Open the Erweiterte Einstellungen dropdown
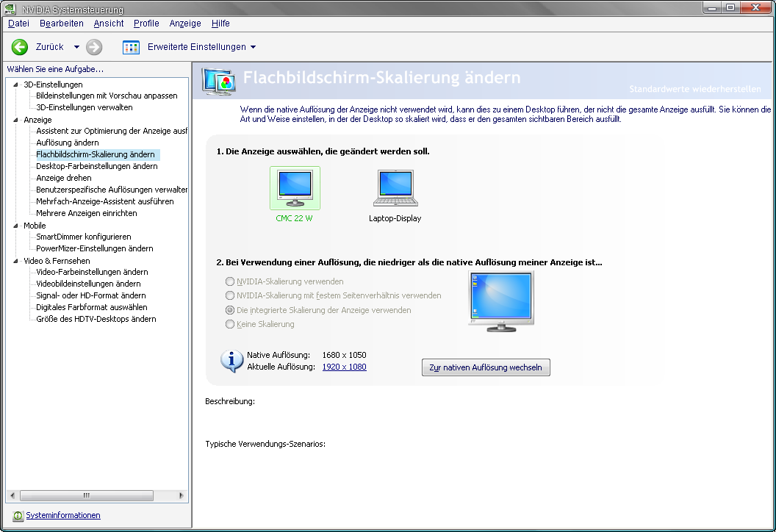This screenshot has height=532, width=776. point(254,47)
